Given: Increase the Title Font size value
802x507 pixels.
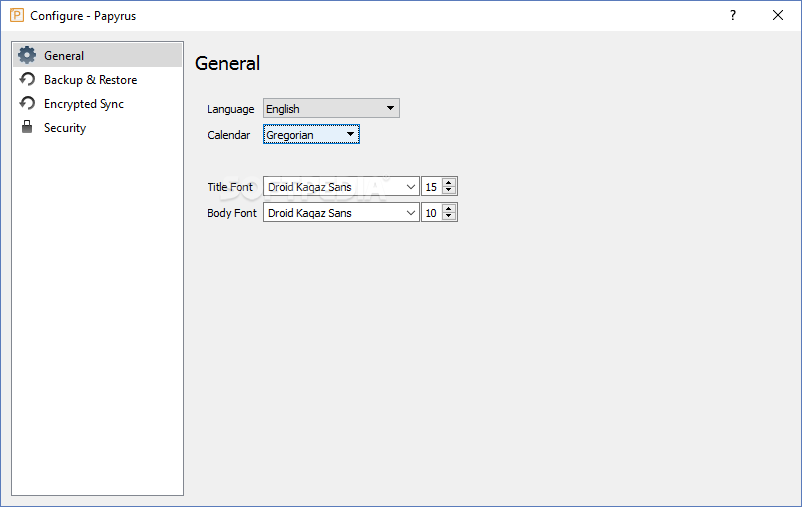Looking at the screenshot, I should (449, 183).
